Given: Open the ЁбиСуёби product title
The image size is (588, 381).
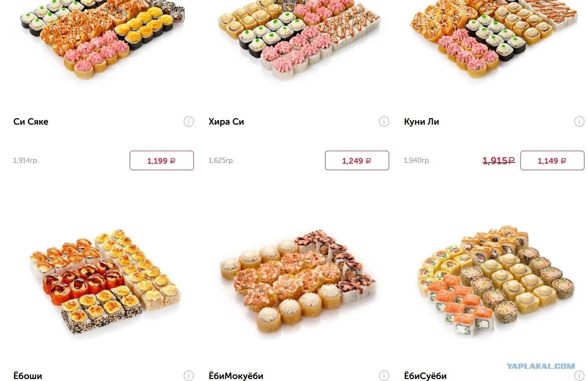Looking at the screenshot, I should (x=425, y=375).
